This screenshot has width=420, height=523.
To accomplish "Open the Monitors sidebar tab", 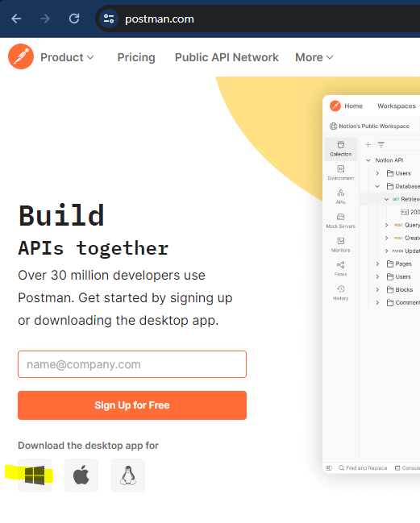I will [x=341, y=245].
